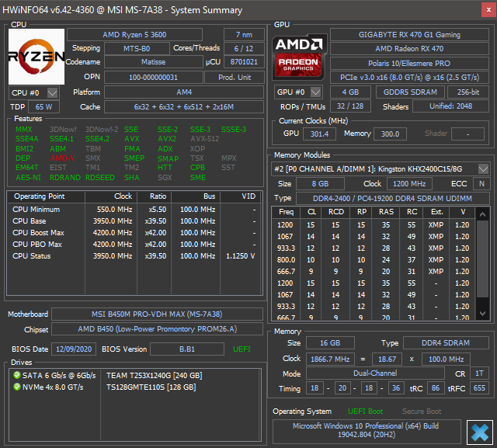
Task: Click the AMD Ryzen 5 3600 name field
Action: [x=134, y=35]
